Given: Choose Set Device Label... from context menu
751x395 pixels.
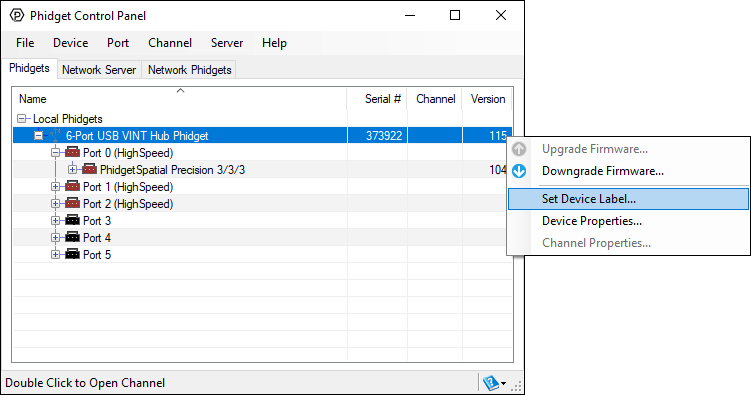Looking at the screenshot, I should (x=628, y=199).
